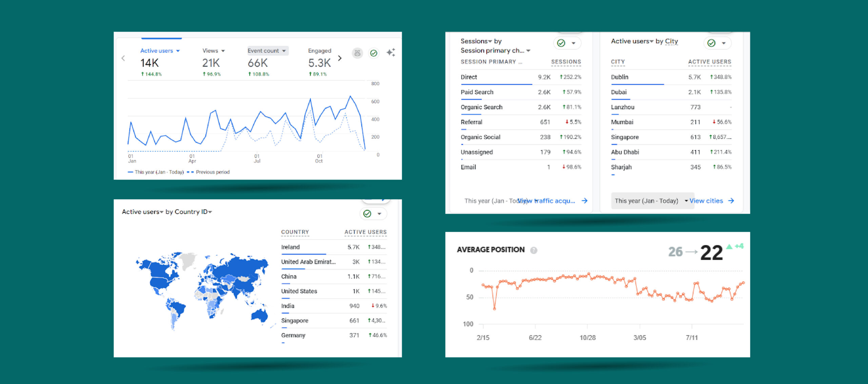Click the help icon beside Average Position

(x=534, y=250)
